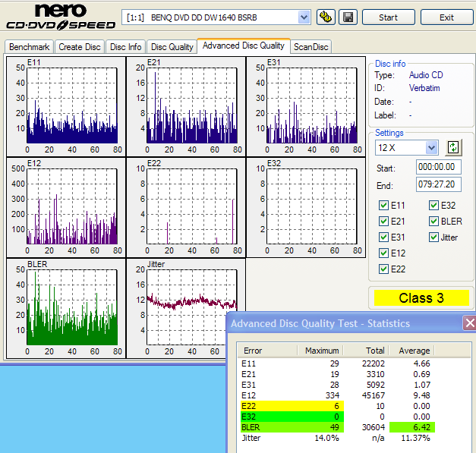Click the Start time input field
476x453 pixels.
point(438,167)
